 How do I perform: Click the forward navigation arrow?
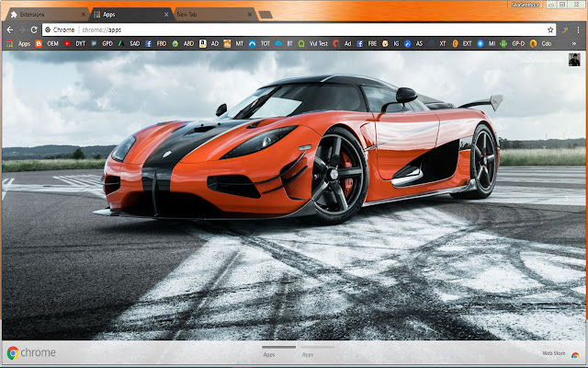coord(22,29)
